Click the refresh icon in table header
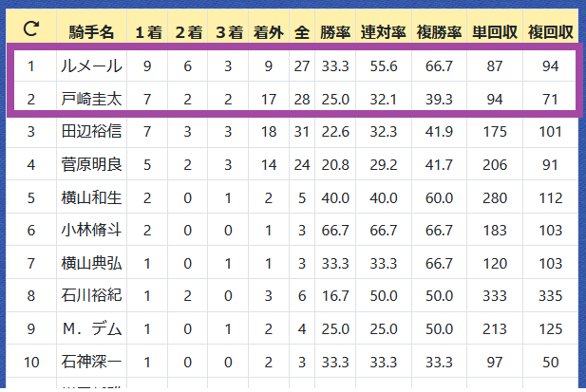 [x=31, y=28]
